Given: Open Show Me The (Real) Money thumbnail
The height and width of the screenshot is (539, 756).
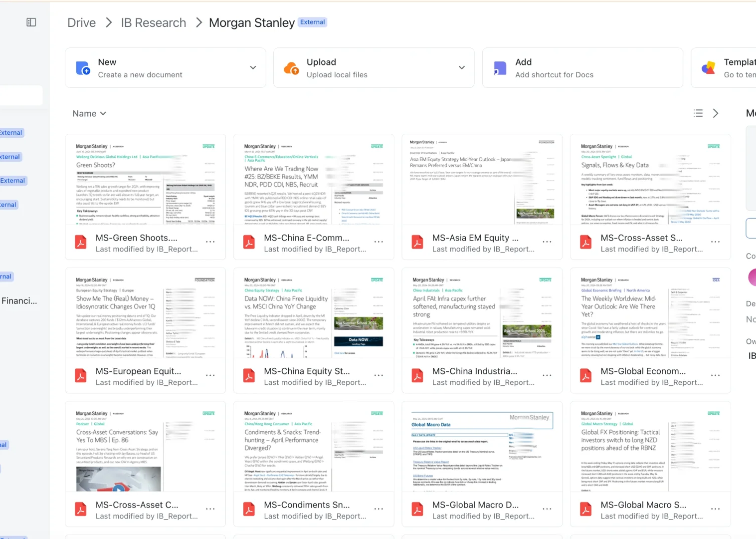Looking at the screenshot, I should tap(146, 313).
